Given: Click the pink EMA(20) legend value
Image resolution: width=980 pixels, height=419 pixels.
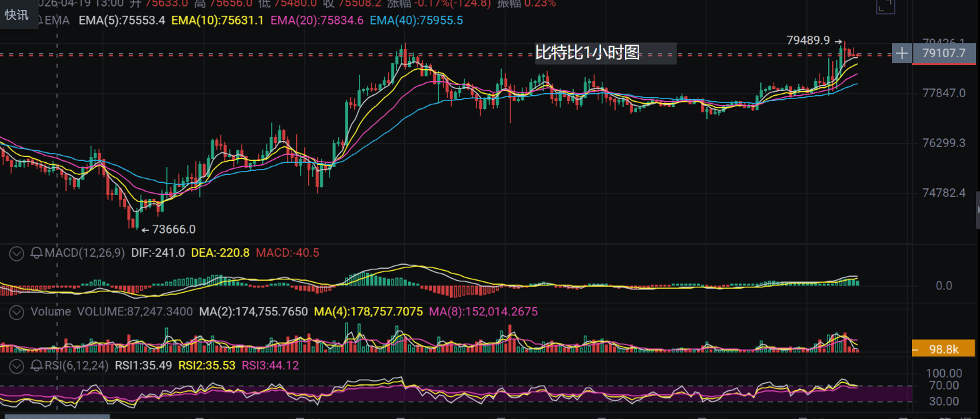Looking at the screenshot, I should pos(317,21).
